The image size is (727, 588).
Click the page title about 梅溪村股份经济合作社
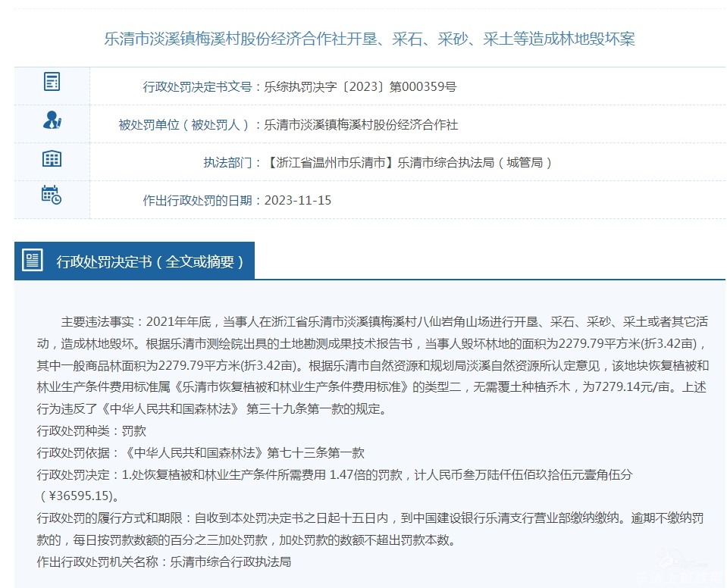[x=369, y=39]
